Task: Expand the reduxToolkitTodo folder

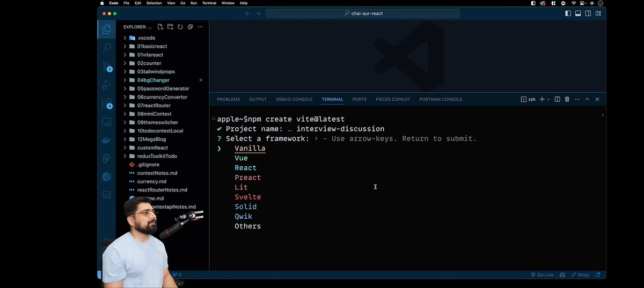Action: (156, 156)
